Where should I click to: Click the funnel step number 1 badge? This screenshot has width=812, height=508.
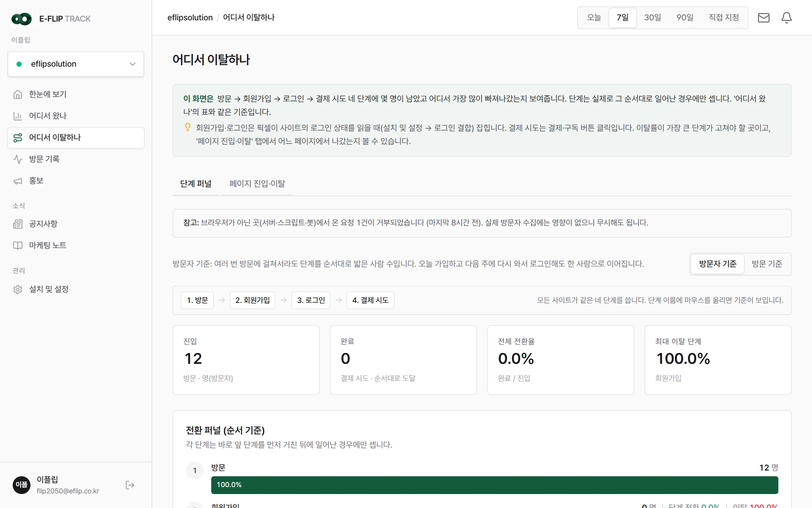point(195,470)
